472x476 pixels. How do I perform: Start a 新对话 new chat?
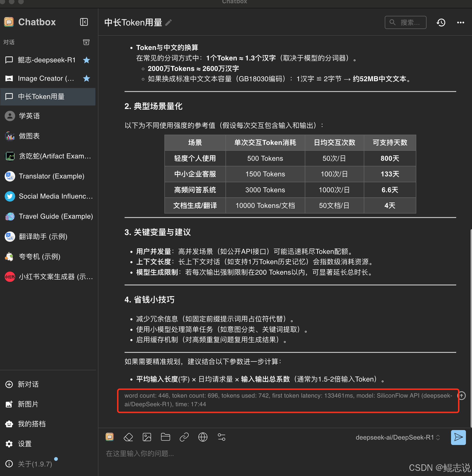28,384
